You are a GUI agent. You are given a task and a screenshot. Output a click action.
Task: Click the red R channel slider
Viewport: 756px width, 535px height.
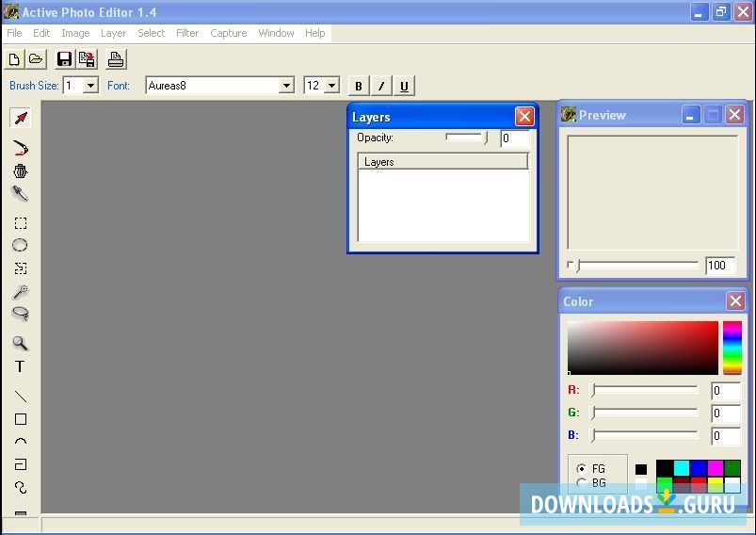click(645, 390)
